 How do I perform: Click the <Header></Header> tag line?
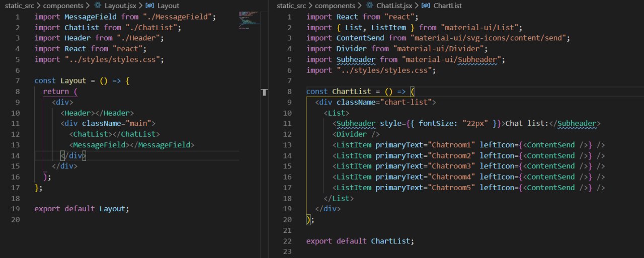(97, 113)
